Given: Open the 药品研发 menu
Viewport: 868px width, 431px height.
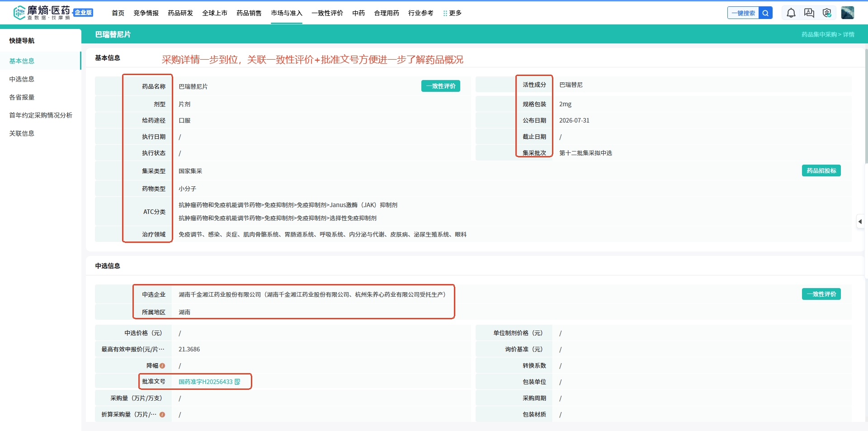Looking at the screenshot, I should (x=180, y=13).
